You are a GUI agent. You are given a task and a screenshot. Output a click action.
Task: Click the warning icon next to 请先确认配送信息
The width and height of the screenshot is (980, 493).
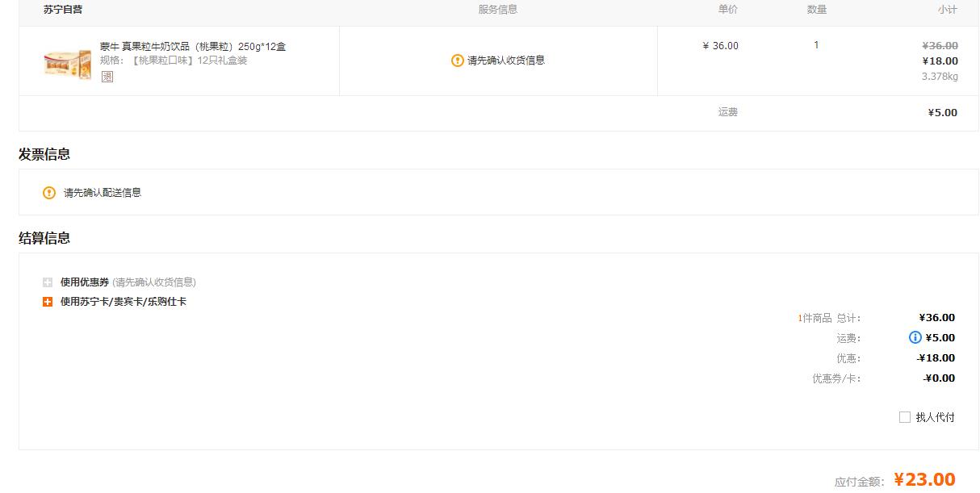(49, 193)
